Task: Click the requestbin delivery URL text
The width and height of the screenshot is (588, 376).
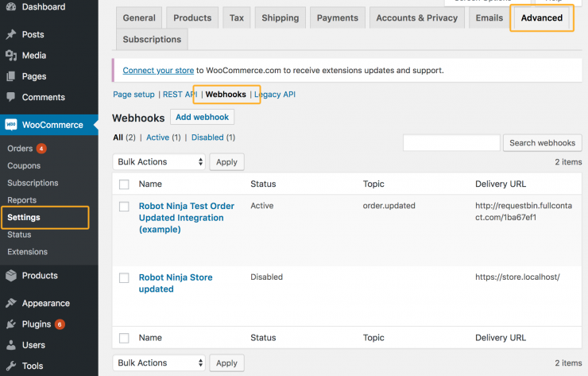Action: [524, 211]
